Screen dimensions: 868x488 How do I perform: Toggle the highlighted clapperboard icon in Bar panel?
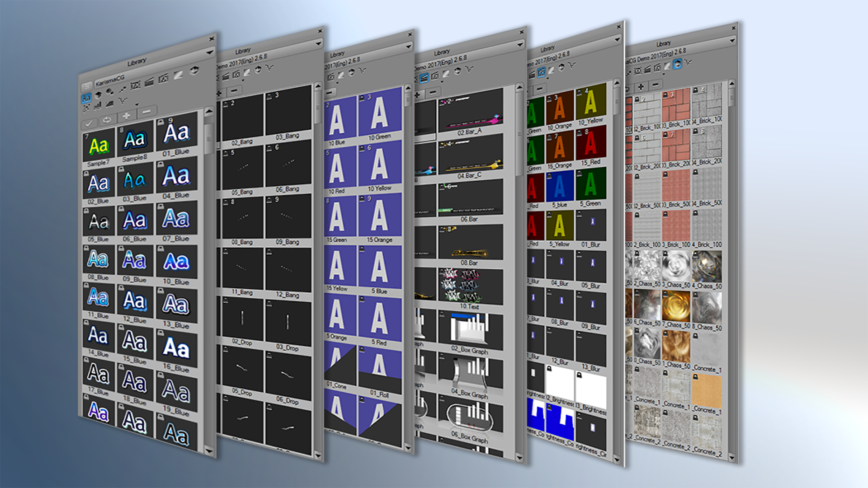pyautogui.click(x=424, y=78)
